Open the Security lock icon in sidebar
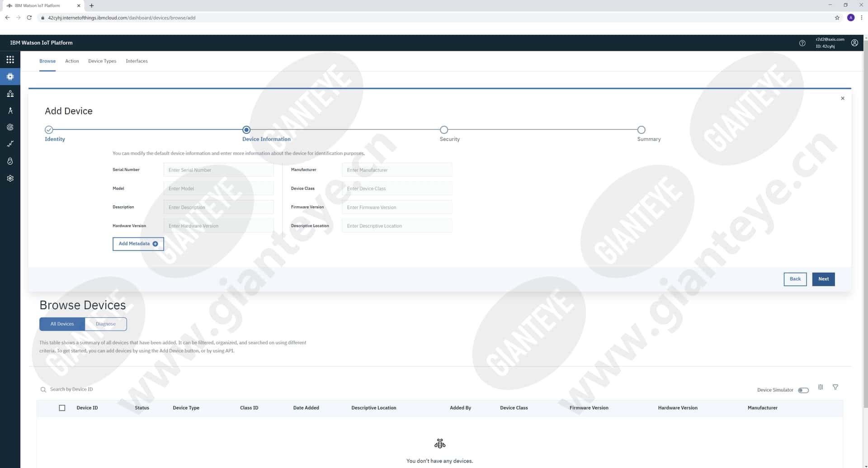 tap(10, 161)
